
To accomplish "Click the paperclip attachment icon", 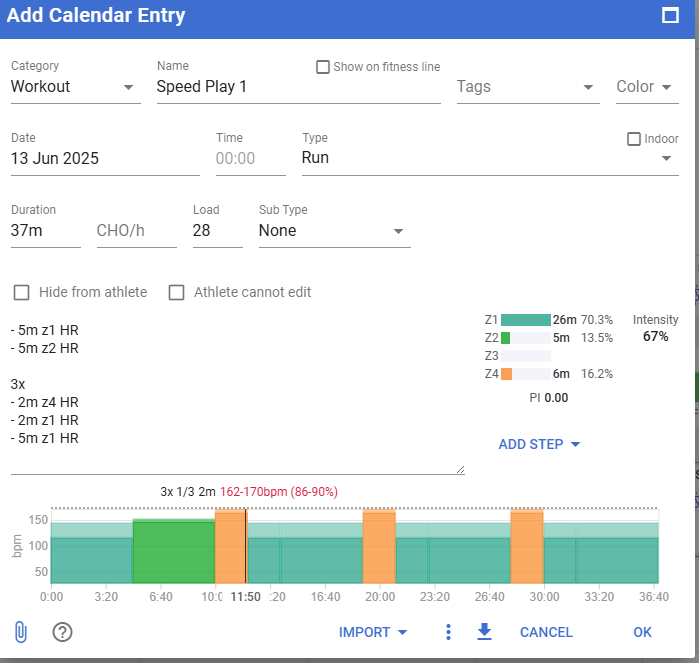I will click(x=21, y=632).
